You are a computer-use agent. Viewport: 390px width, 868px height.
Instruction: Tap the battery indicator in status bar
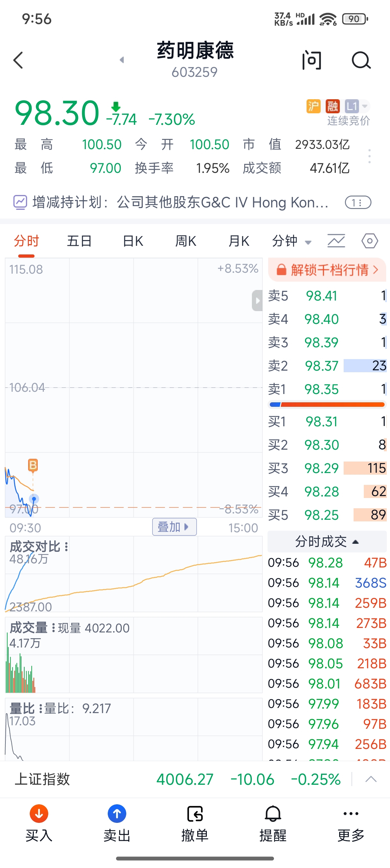tap(355, 19)
